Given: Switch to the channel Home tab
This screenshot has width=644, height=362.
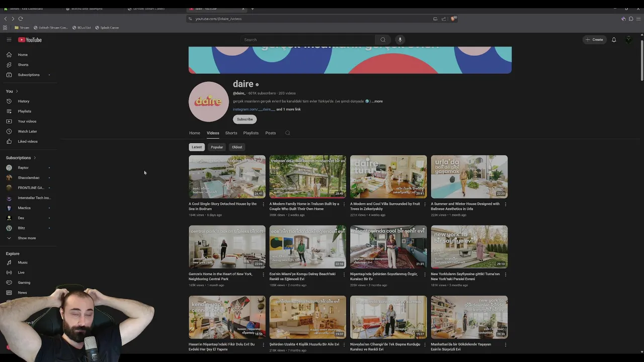Looking at the screenshot, I should [x=195, y=133].
